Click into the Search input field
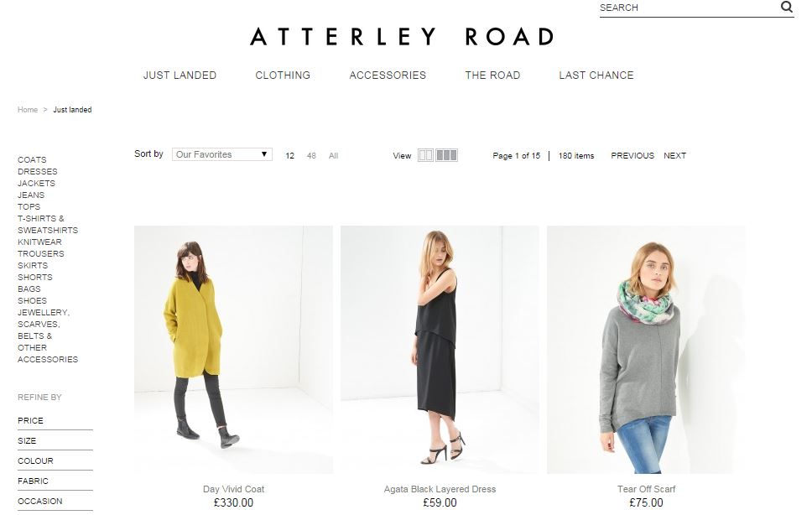The image size is (812, 515). 689,8
